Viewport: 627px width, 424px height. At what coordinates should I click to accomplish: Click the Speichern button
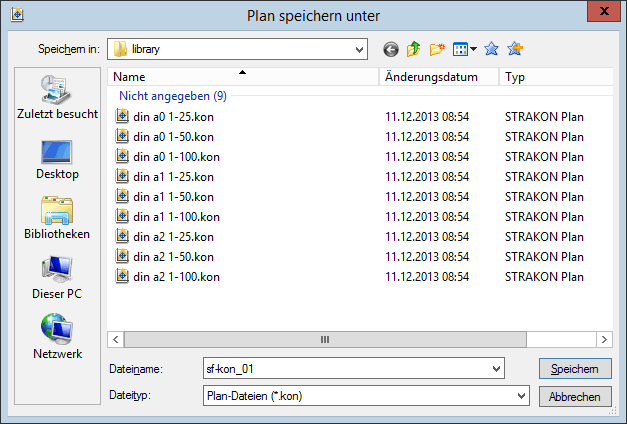[575, 369]
